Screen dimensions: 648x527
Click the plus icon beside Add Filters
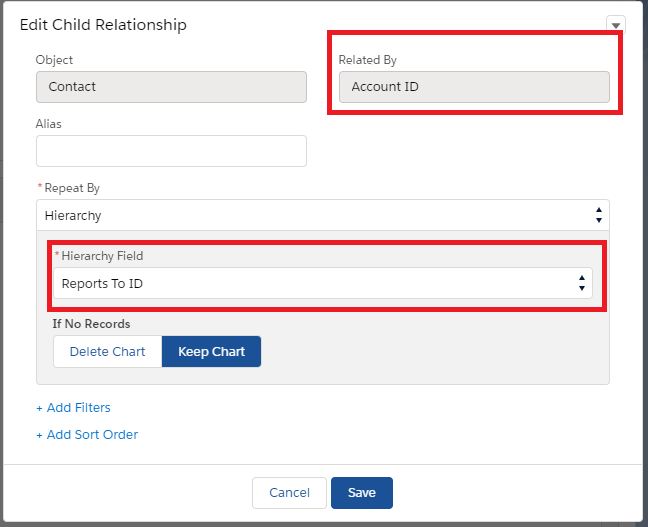(39, 408)
